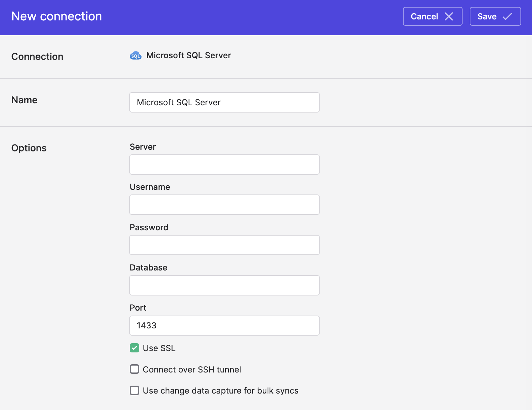Focus the Name input field

[225, 102]
